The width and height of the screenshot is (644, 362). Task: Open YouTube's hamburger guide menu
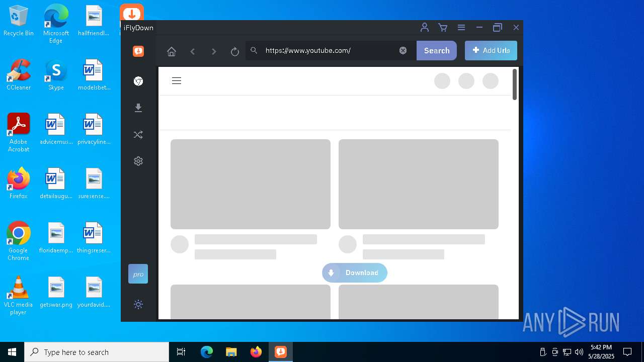click(177, 81)
